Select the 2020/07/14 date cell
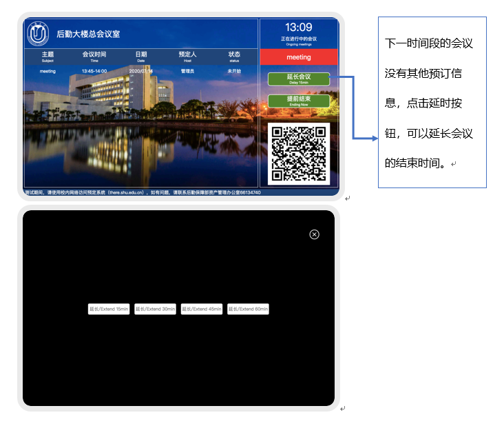This screenshot has height=426, width=504. 140,71
